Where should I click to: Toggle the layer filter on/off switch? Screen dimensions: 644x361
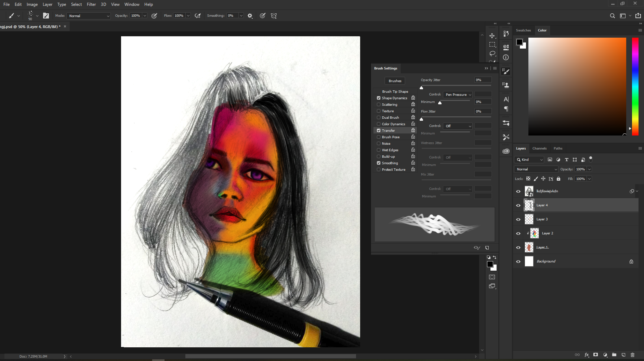click(x=591, y=159)
